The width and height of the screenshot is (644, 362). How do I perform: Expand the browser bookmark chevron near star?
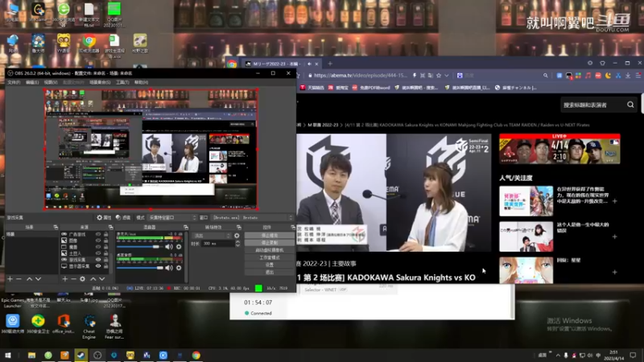(447, 76)
